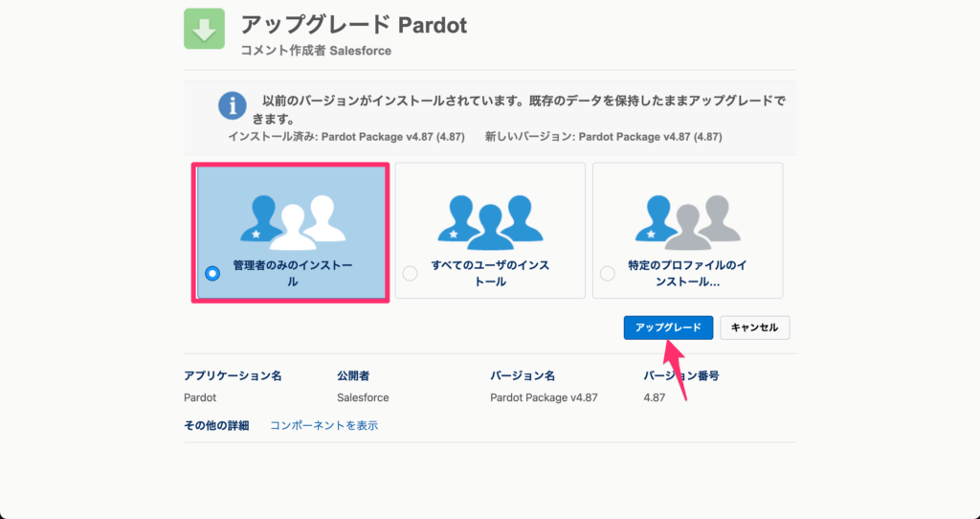Select the すべてのユーザのインストール radio button

pyautogui.click(x=410, y=273)
